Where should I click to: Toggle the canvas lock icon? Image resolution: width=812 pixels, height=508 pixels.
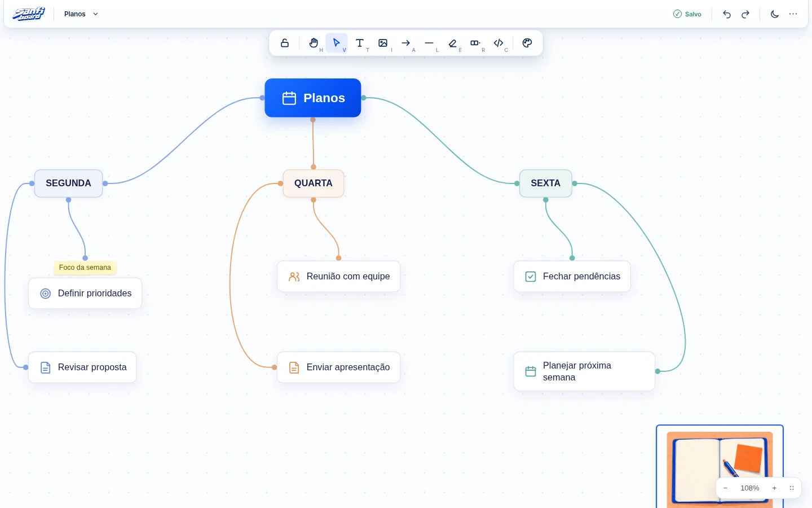(x=285, y=43)
